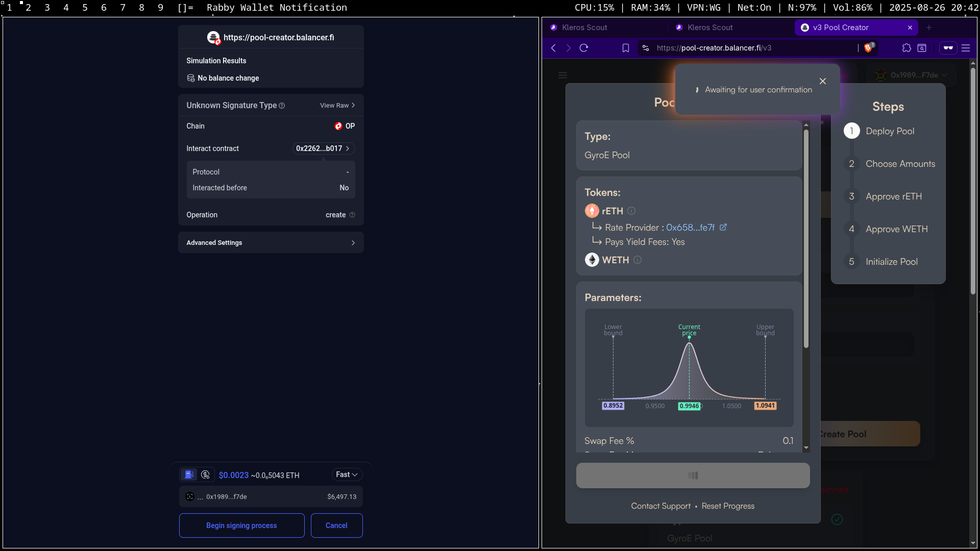Click external link icon beside rate provider
The width and height of the screenshot is (980, 551).
click(x=723, y=228)
